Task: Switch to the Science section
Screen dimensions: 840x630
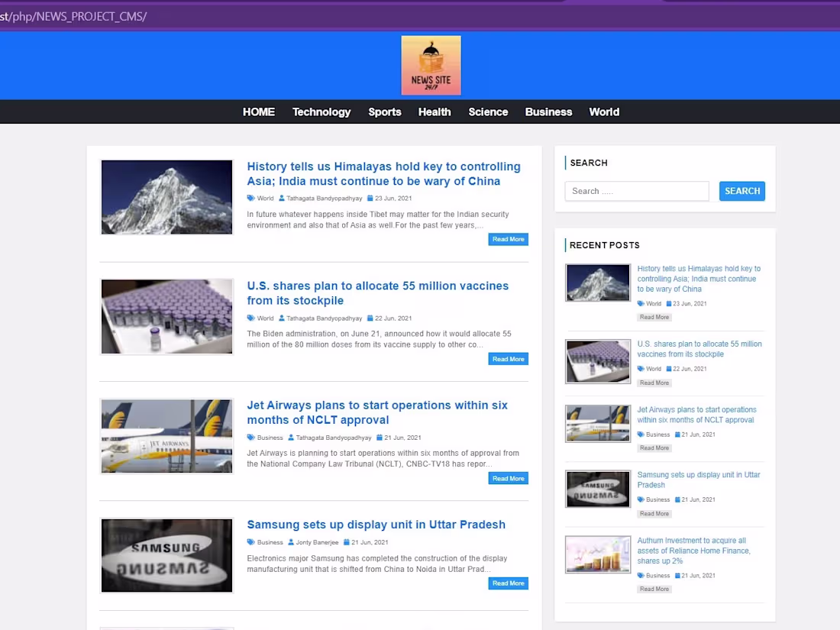Action: point(488,111)
